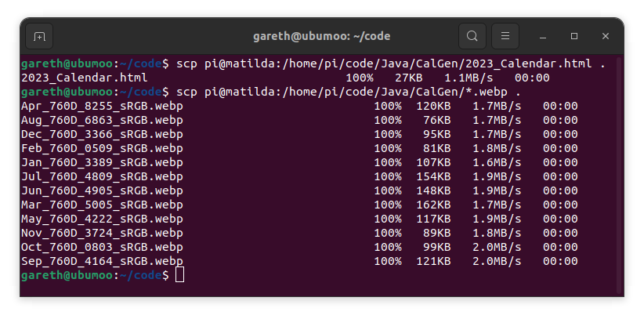This screenshot has height=319, width=644.
Task: Click the 162KB size for Mar file
Action: [x=433, y=205]
